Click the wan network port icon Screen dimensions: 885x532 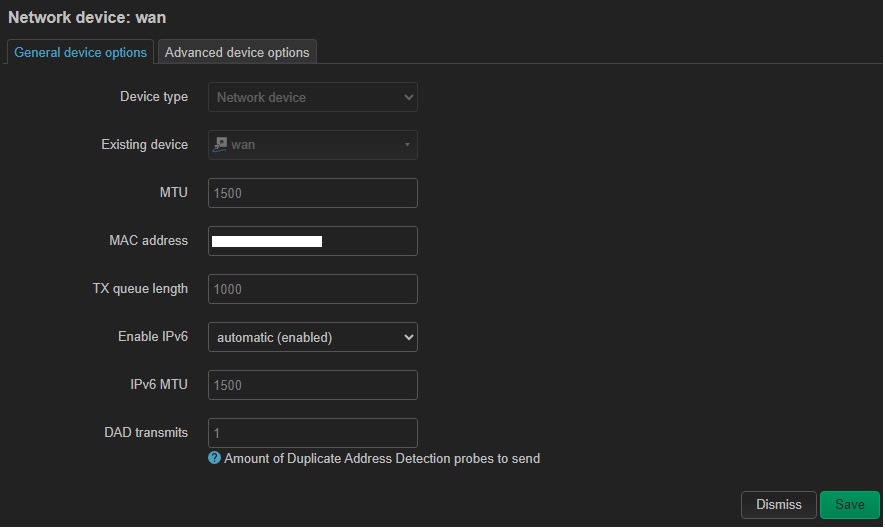coord(220,144)
